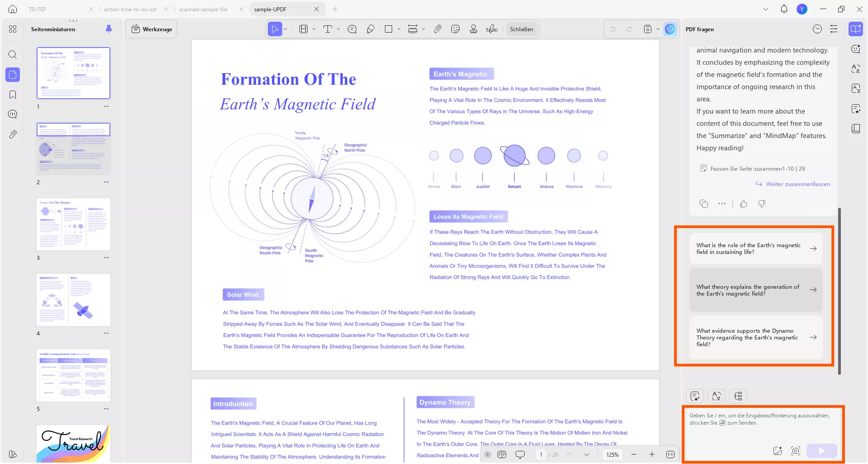The image size is (868, 464).
Task: Switch to the action-time-to-do-list tab
Action: [130, 9]
